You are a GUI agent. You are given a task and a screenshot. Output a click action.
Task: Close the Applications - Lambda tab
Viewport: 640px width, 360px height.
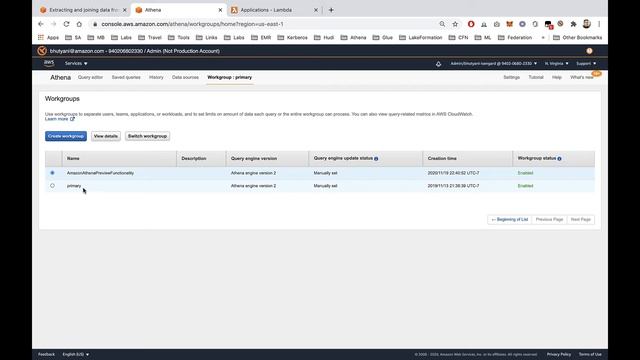click(316, 10)
